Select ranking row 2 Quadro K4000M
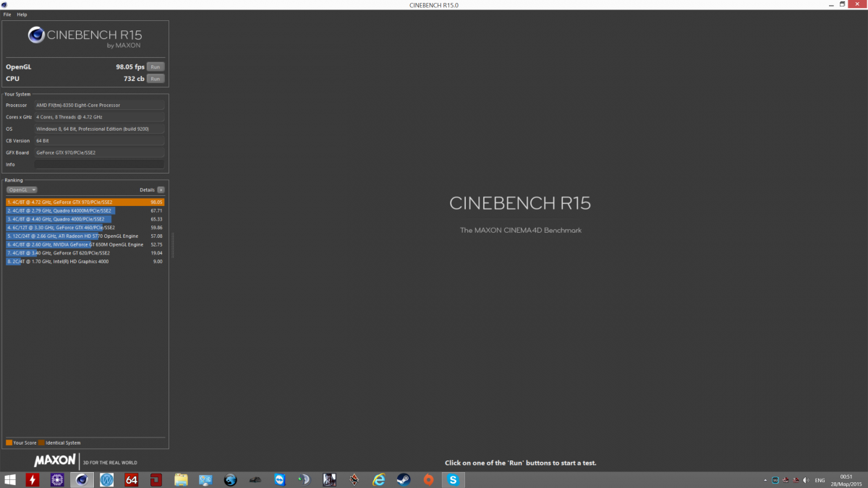Screen dimensions: 868x488 coord(85,210)
